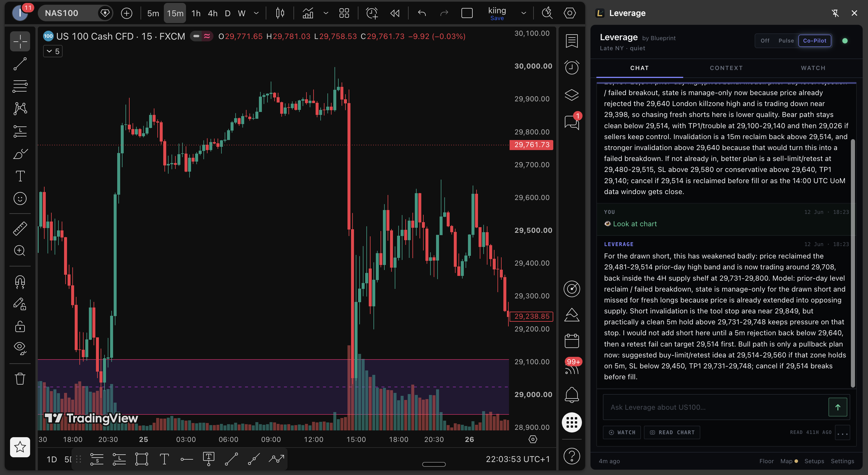Viewport: 868px width, 475px height.
Task: Open the object tree layers panel
Action: 572,95
